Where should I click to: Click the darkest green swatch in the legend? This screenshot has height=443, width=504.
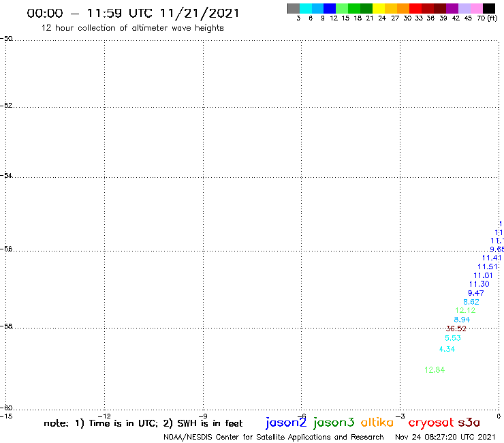pos(366,8)
